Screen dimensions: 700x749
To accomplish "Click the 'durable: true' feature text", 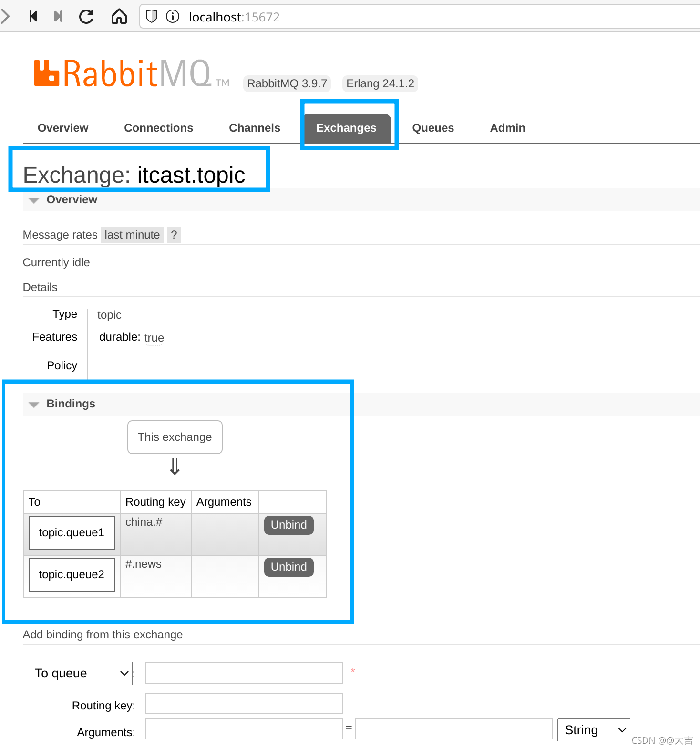I will click(132, 337).
